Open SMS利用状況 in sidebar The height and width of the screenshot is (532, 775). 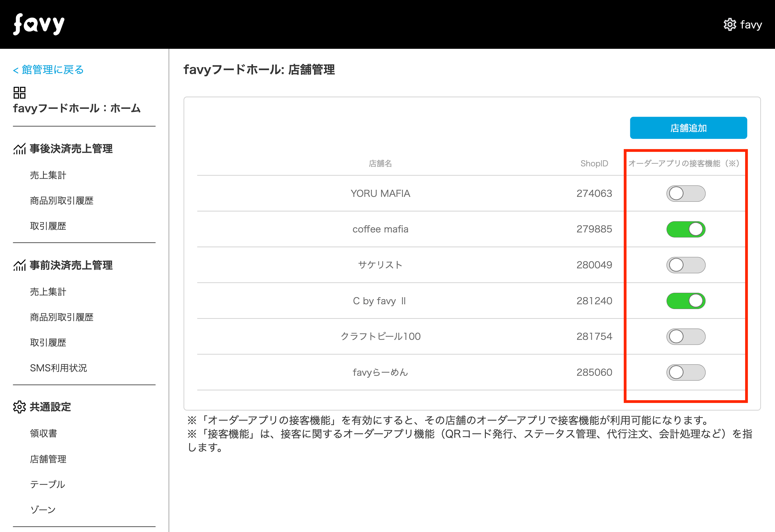point(58,368)
